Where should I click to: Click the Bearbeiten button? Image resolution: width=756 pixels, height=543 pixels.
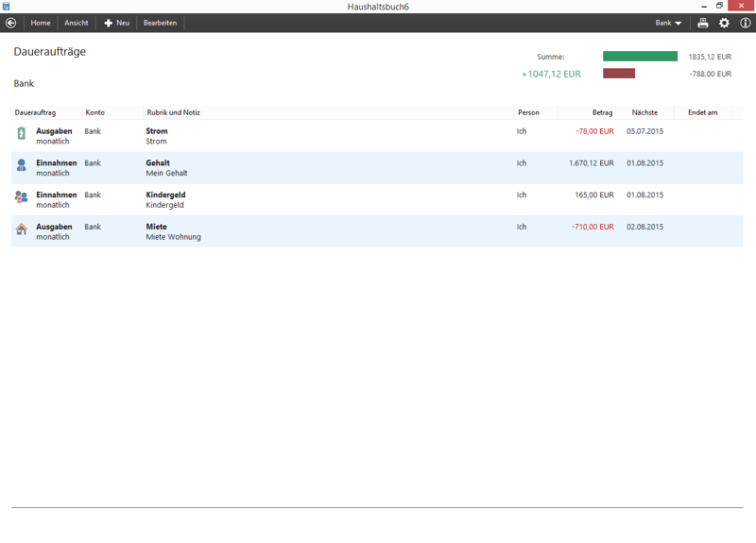160,23
